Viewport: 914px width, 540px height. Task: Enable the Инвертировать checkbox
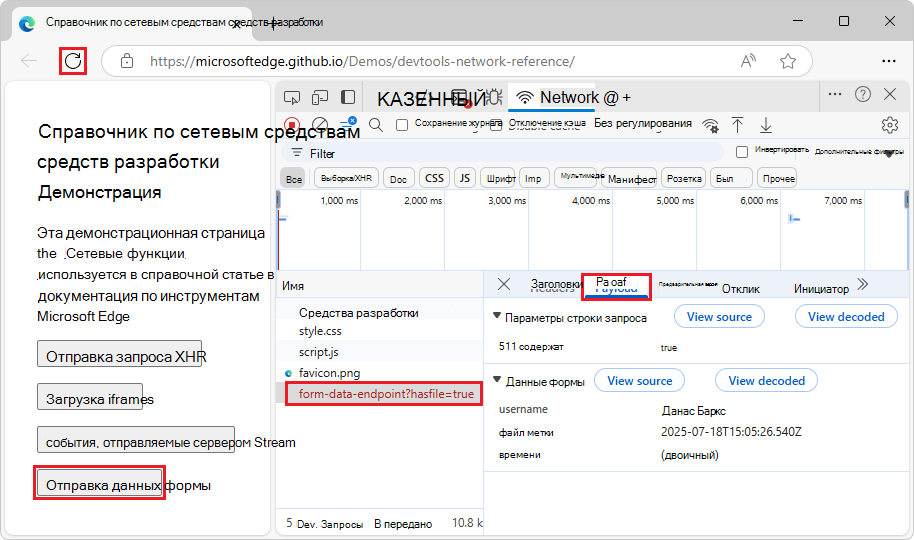tap(741, 152)
